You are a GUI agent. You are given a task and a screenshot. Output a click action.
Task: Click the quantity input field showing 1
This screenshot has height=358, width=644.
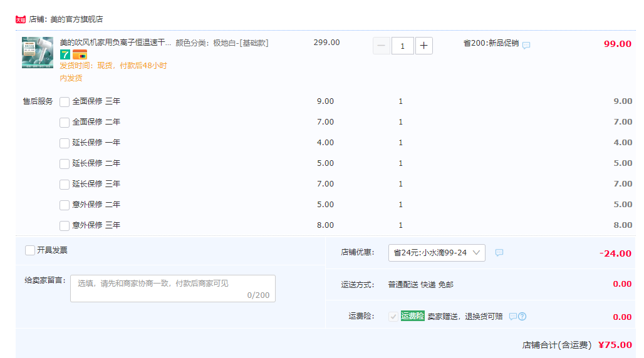(402, 46)
